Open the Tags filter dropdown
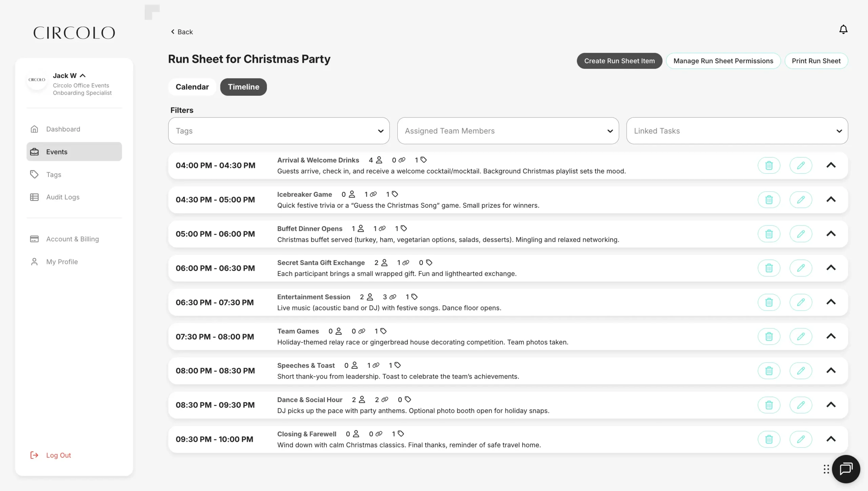The width and height of the screenshot is (868, 491). click(279, 131)
